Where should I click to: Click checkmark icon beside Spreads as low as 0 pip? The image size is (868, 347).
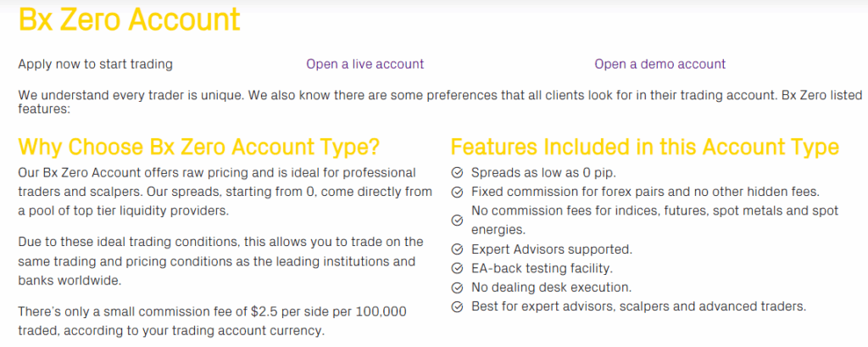point(457,173)
